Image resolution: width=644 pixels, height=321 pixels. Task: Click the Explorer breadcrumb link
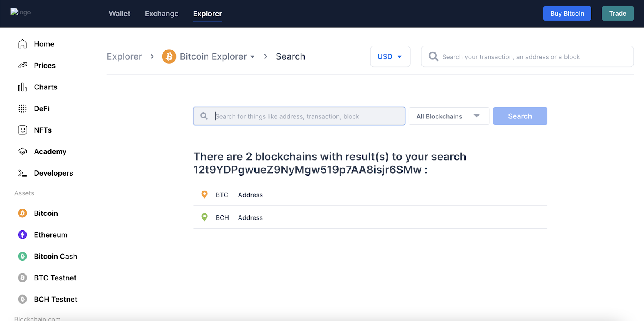tap(124, 56)
